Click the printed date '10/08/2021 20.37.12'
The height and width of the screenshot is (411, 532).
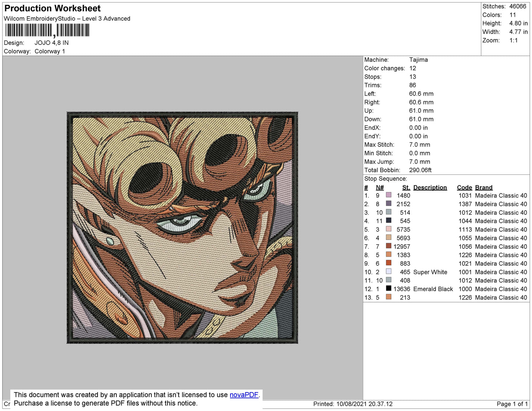click(364, 404)
